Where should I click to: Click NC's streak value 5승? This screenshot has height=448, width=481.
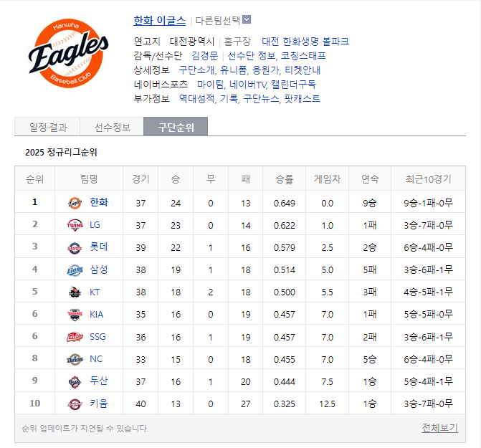[x=370, y=359]
